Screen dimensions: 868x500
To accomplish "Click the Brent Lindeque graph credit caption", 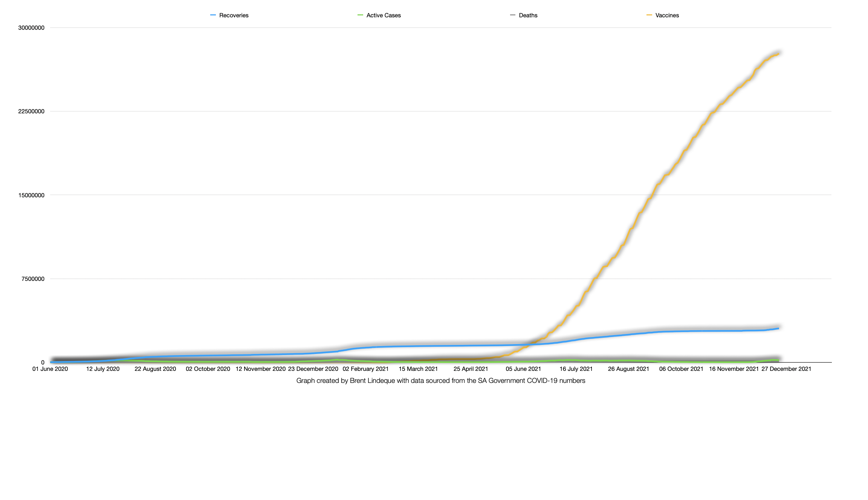I will pyautogui.click(x=441, y=381).
